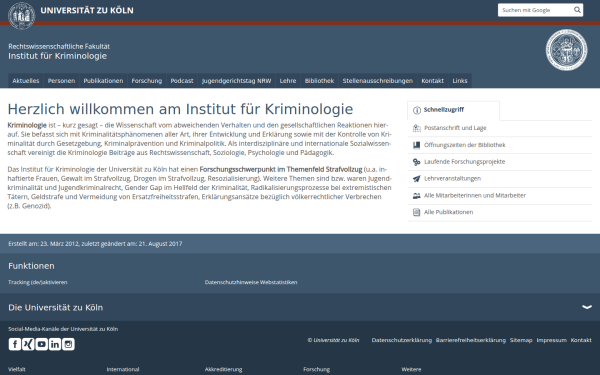600x375 pixels.
Task: Click Tracking (de/)aktivieren
Action: [38, 282]
